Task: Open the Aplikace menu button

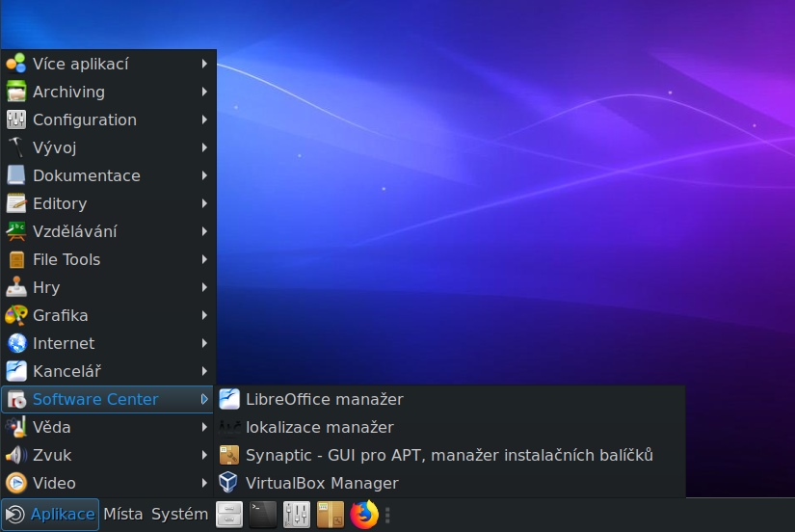Action: click(x=50, y=515)
